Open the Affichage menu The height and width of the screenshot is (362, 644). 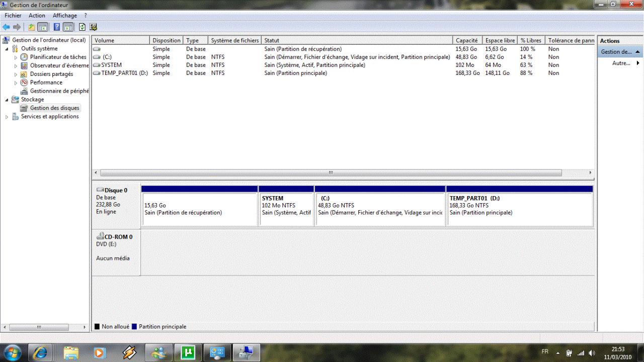(x=65, y=16)
